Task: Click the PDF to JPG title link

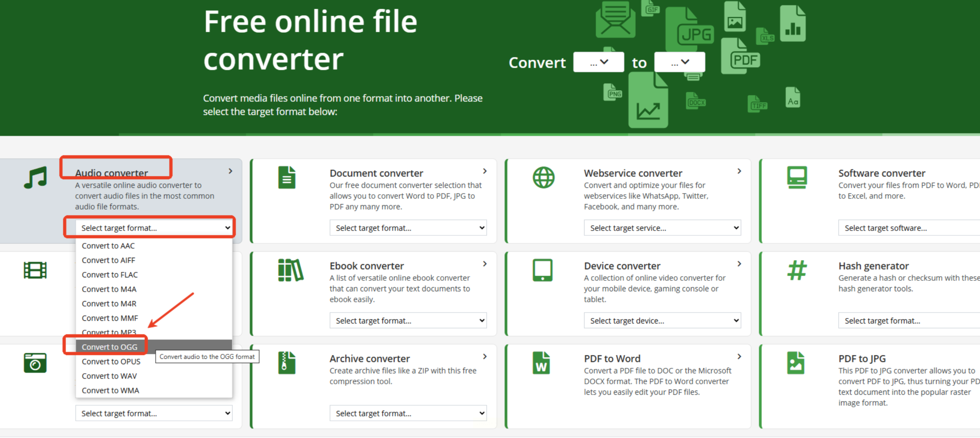Action: [x=862, y=359]
